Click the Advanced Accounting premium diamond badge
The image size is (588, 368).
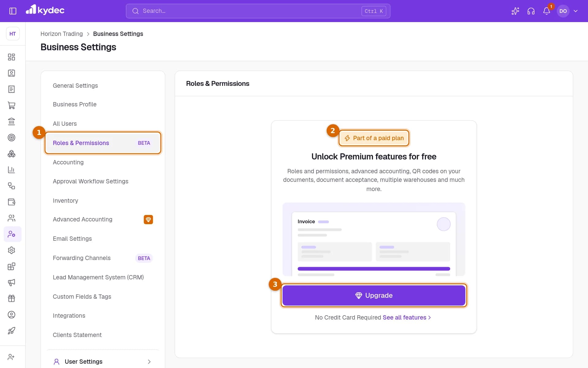148,220
